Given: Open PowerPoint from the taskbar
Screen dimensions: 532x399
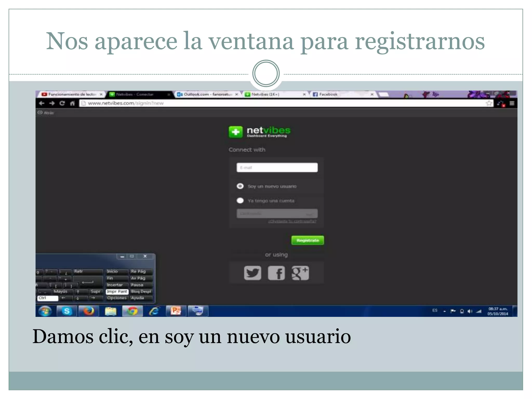Looking at the screenshot, I should click(176, 311).
